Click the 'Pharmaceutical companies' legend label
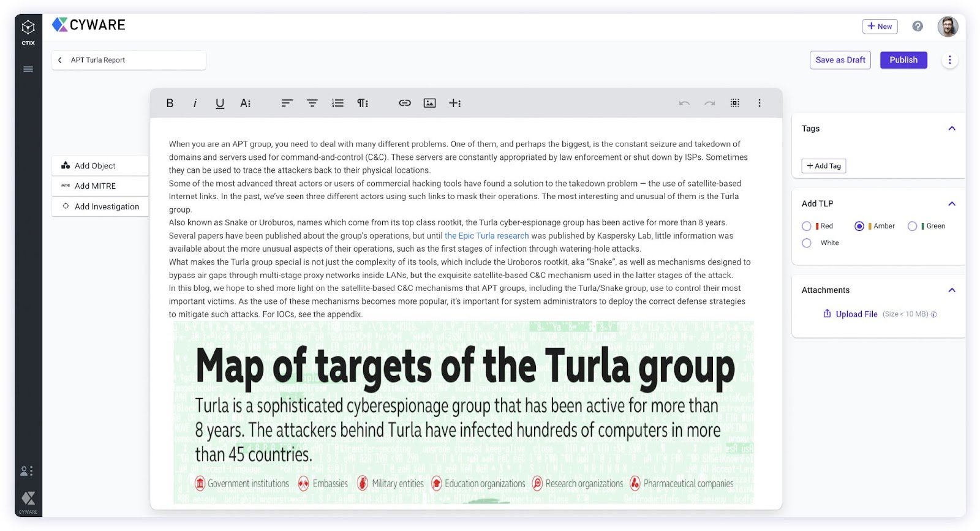 point(688,484)
